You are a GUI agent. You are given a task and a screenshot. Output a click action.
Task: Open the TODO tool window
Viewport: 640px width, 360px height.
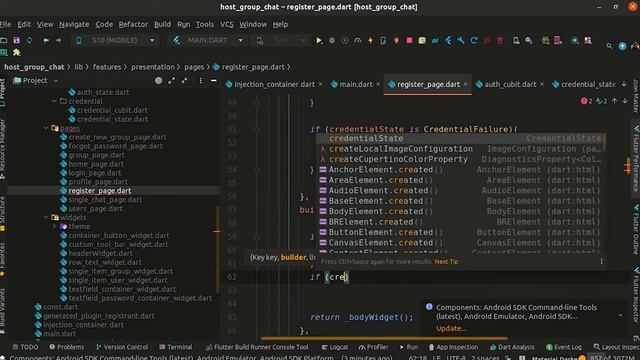pyautogui.click(x=25, y=347)
